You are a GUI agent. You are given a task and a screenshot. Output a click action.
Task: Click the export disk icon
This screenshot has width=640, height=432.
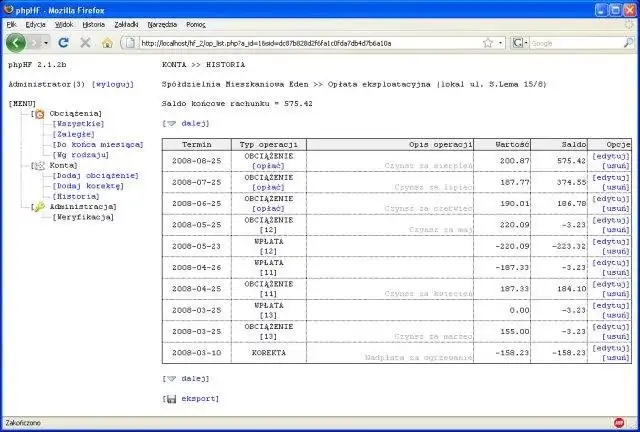(172, 399)
